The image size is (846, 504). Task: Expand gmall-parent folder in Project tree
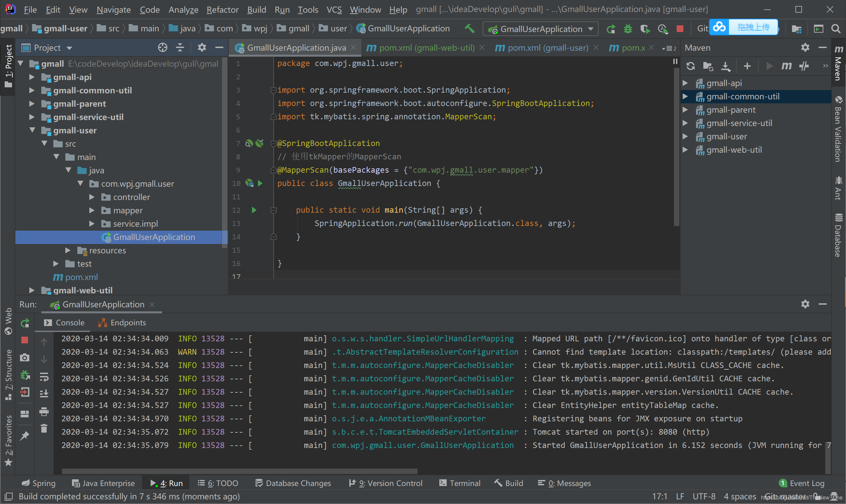tap(32, 104)
